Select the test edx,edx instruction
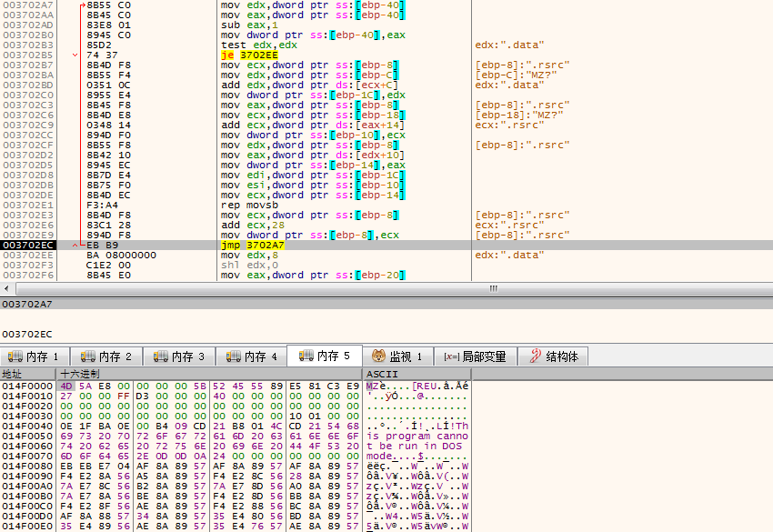 pyautogui.click(x=259, y=45)
